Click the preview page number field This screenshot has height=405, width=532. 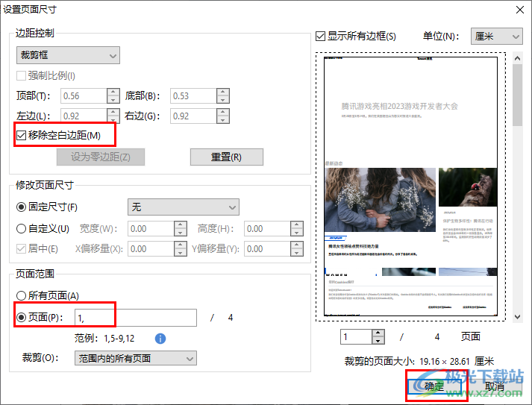coord(356,336)
